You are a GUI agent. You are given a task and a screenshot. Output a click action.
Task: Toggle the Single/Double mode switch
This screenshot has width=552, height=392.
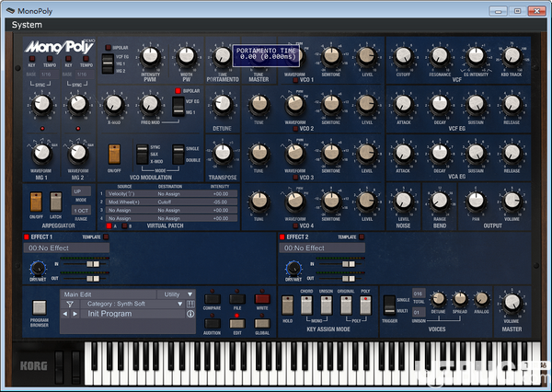[x=178, y=155]
